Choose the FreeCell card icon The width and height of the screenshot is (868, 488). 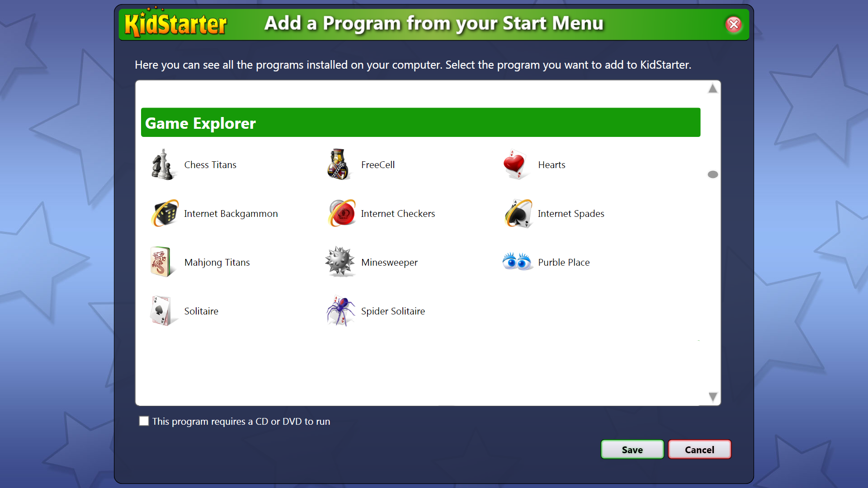(x=339, y=165)
